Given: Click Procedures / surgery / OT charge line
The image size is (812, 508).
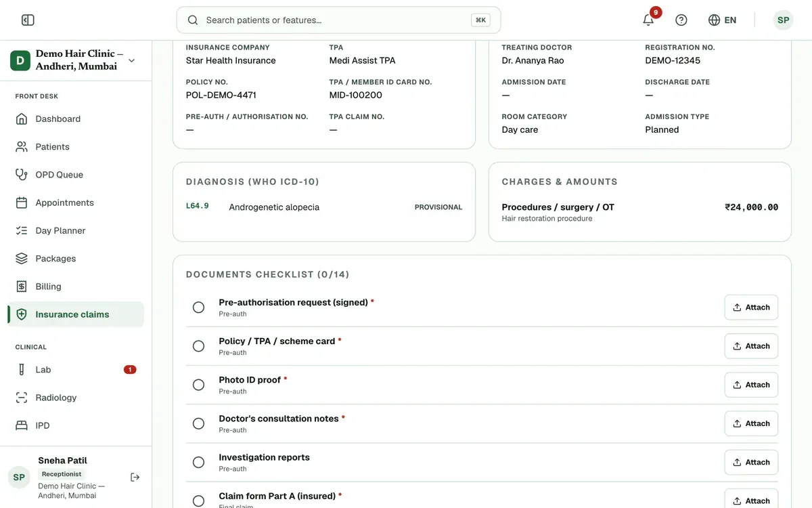Looking at the screenshot, I should pyautogui.click(x=558, y=207).
